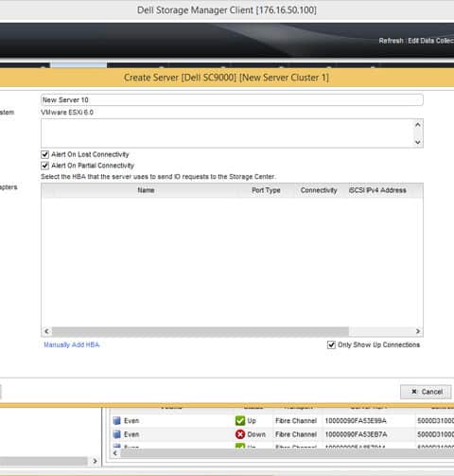Click the background table scroll left arrow
Image resolution: width=454 pixels, height=476 pixels.
pos(115,453)
